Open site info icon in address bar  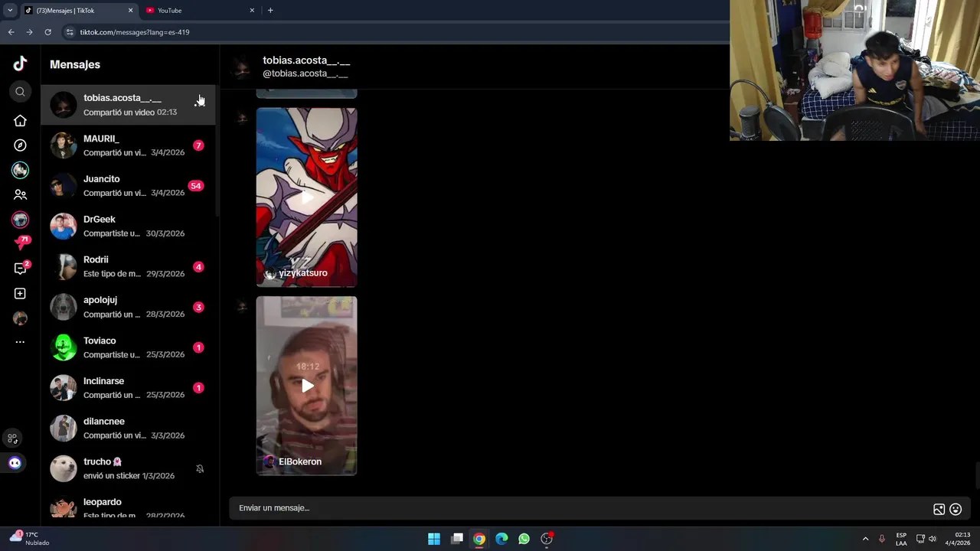pos(70,32)
